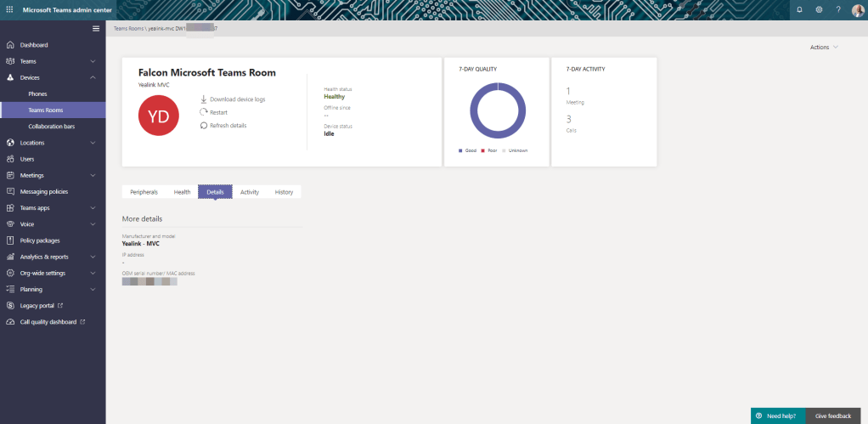Click the Download device logs icon
868x424 pixels.
click(x=204, y=99)
